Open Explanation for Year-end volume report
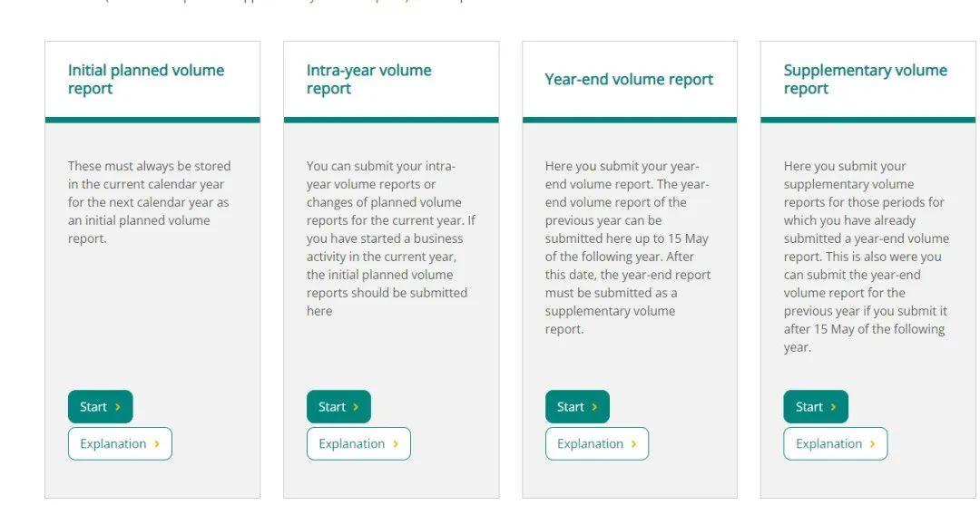 tap(597, 444)
